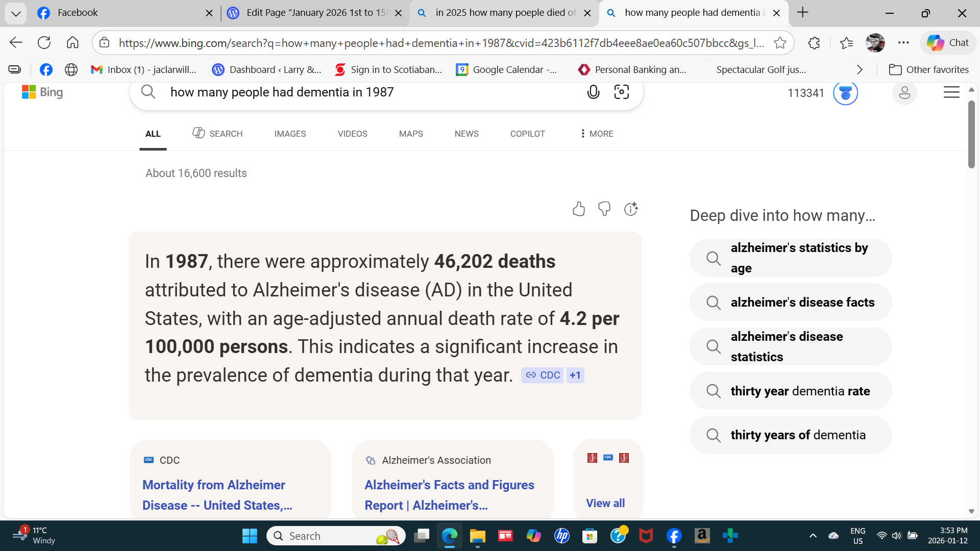Show hidden system tray icons
The image size is (980, 551).
click(813, 536)
